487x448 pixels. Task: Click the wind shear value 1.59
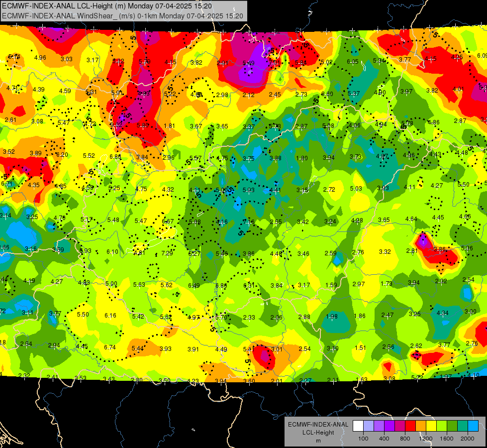click(x=331, y=285)
